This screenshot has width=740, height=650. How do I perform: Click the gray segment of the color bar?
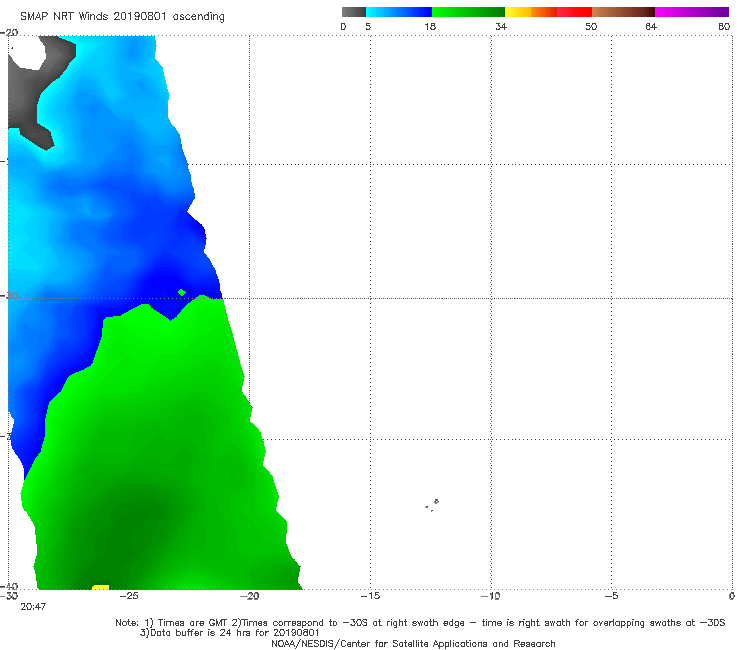click(354, 12)
